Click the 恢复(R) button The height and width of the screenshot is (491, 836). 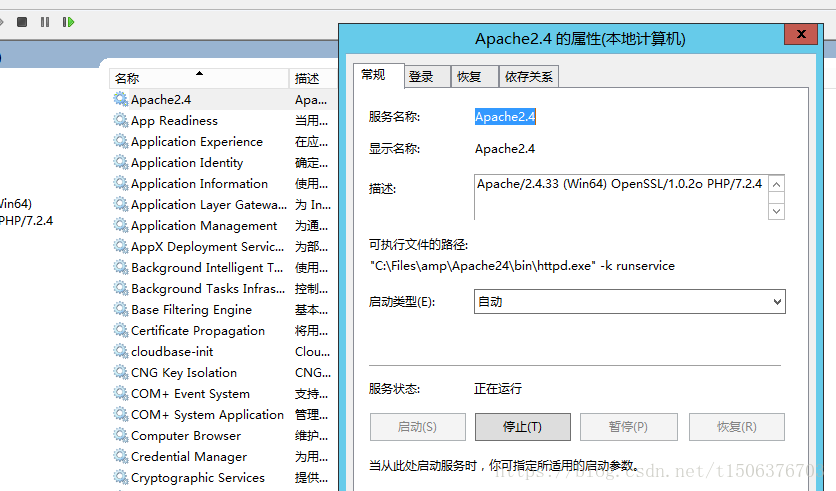point(736,426)
